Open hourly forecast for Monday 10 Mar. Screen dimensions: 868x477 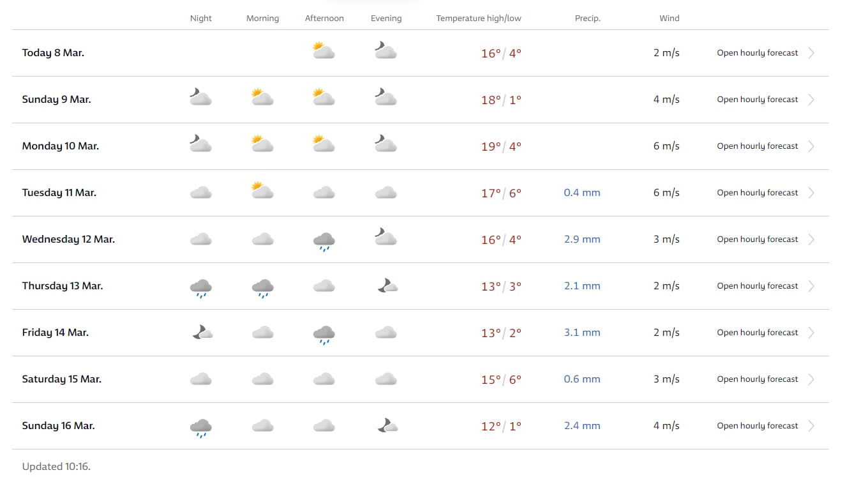coord(757,146)
